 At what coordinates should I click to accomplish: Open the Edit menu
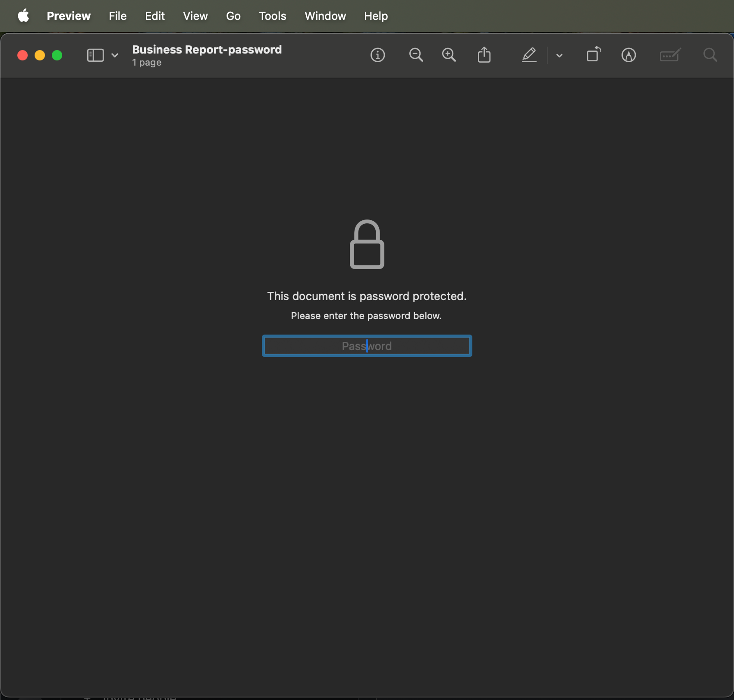(x=155, y=16)
